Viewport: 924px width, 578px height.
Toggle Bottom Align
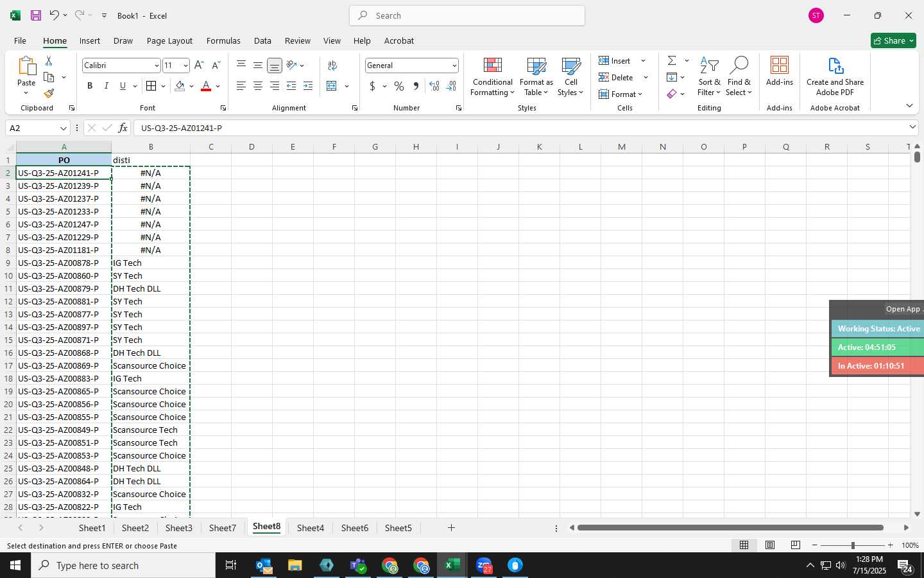(x=274, y=65)
